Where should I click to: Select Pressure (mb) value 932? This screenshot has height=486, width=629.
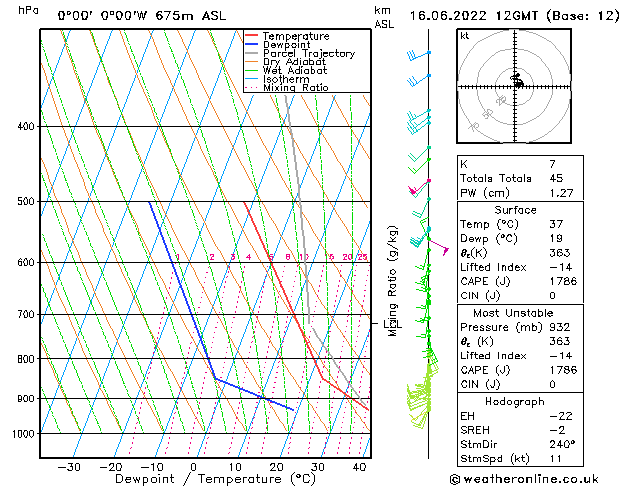(560, 327)
